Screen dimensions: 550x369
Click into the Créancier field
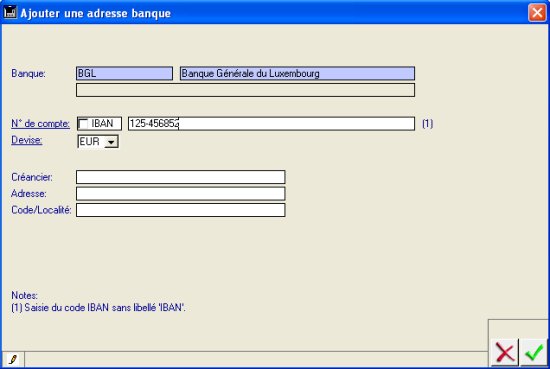(181, 177)
